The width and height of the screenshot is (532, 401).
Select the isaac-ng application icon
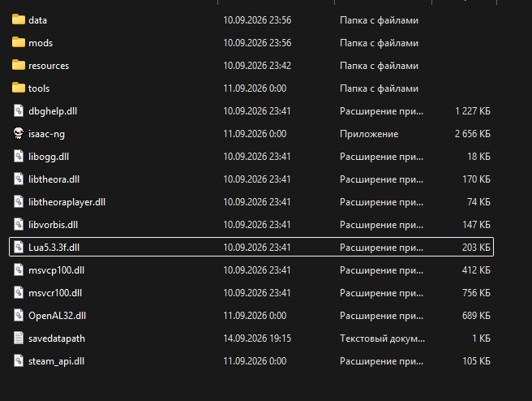tap(19, 133)
